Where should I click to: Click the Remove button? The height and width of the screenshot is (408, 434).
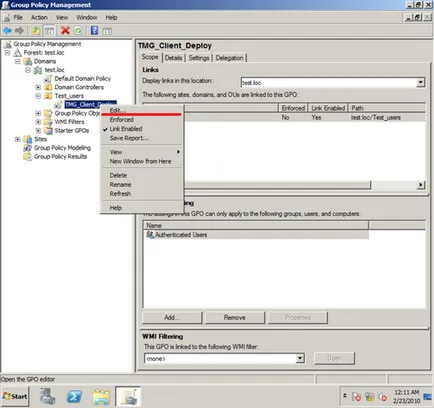point(235,318)
